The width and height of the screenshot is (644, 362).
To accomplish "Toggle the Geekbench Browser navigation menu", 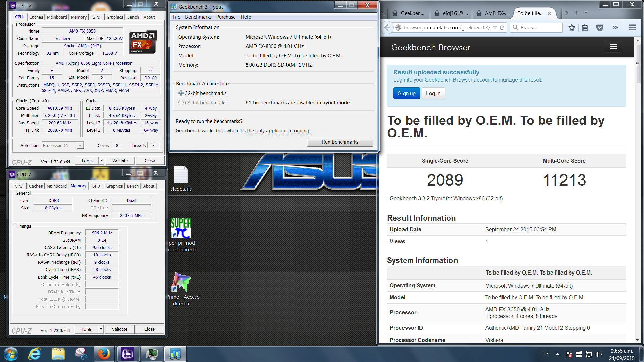I will [613, 47].
